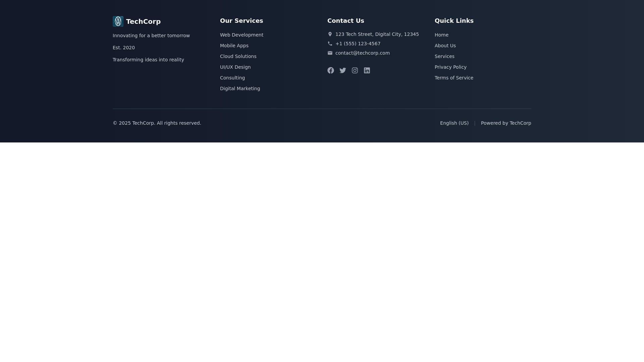Viewport: 644px width, 362px height.
Task: Open the About Us page
Action: (445, 46)
